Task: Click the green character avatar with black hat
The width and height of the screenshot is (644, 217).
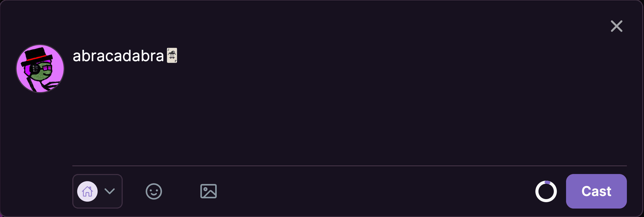Action: [40, 69]
